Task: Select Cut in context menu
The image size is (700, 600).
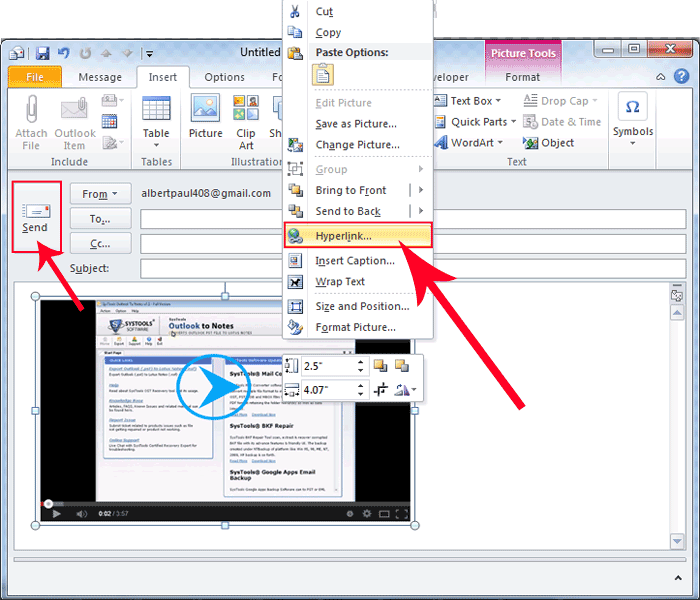Action: click(x=359, y=11)
